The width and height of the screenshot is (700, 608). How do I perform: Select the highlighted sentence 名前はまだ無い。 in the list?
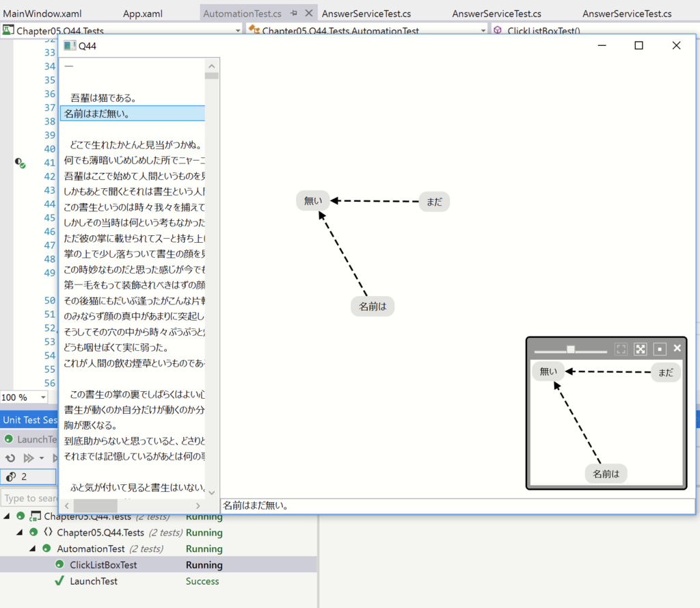pos(133,114)
